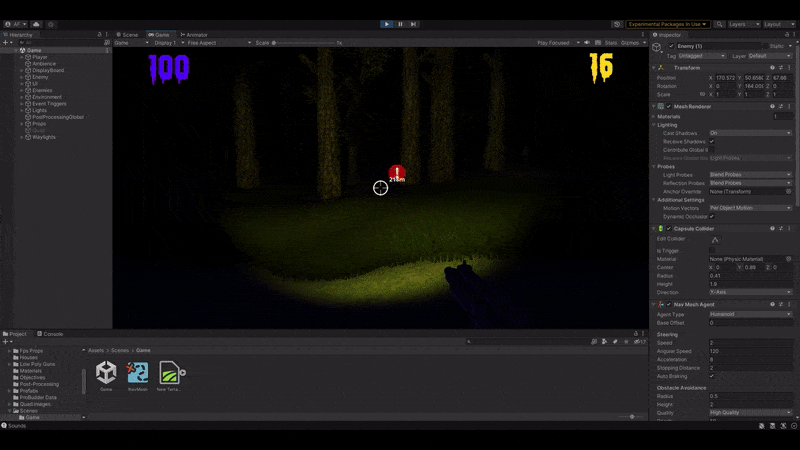
Task: Open Nav Mesh Agent preset icon
Action: [x=781, y=304]
